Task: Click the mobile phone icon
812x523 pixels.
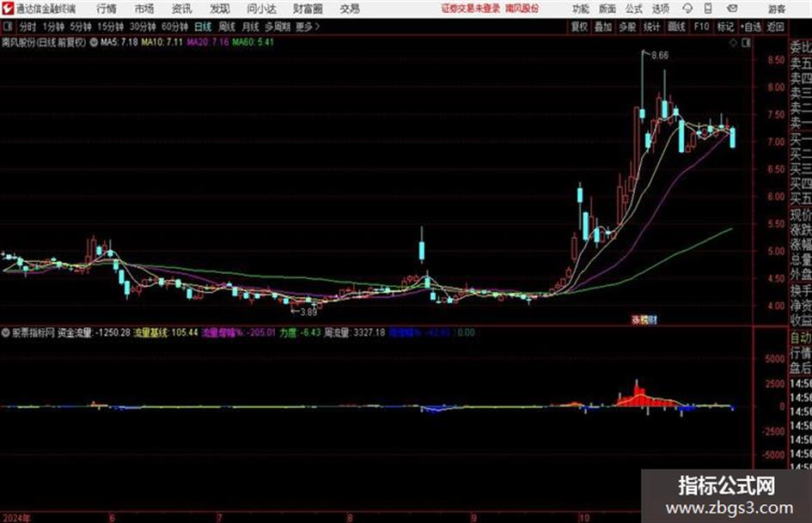Action: (708, 9)
